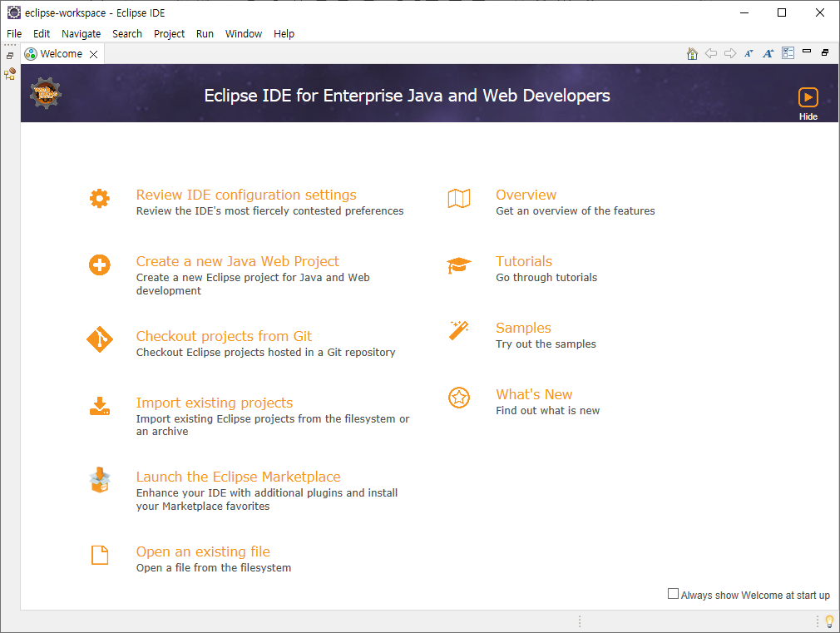Image resolution: width=840 pixels, height=633 pixels.
Task: Open Checkout projects from Git link
Action: click(224, 336)
